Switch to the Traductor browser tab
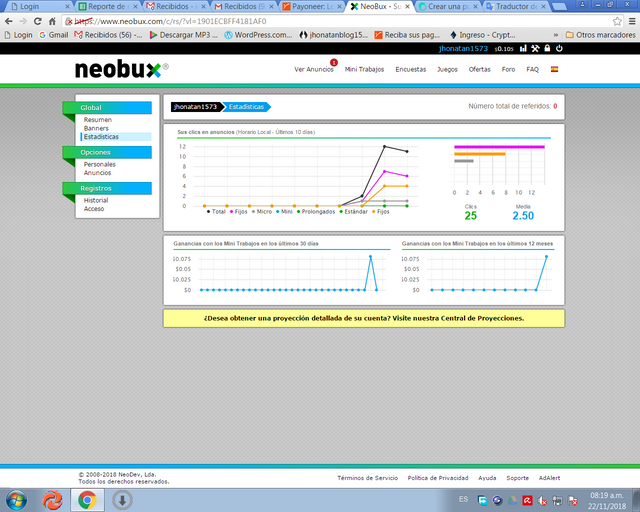 click(x=516, y=7)
